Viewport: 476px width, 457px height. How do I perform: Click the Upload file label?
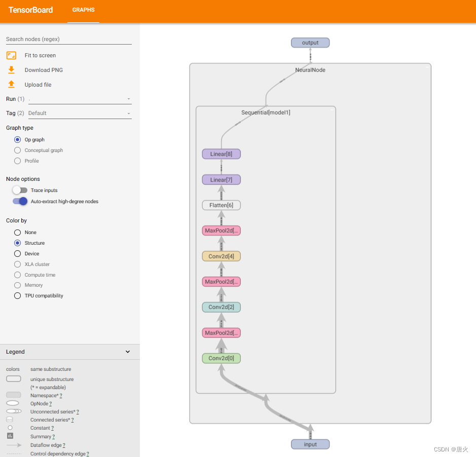pyautogui.click(x=38, y=85)
